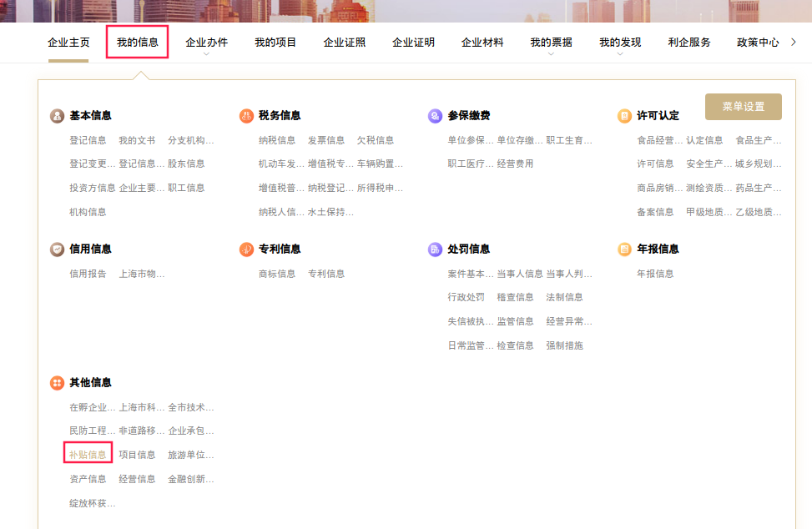Open the 商标信息 link

277,274
